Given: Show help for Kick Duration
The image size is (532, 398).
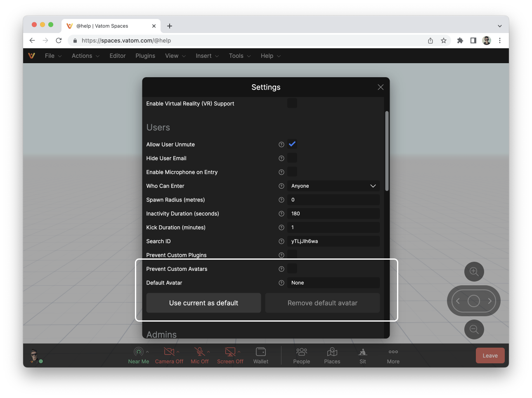Looking at the screenshot, I should pos(281,227).
